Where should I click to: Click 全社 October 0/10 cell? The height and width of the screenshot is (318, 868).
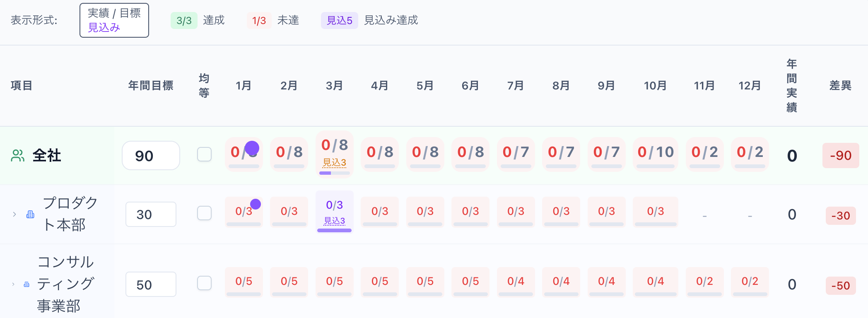click(656, 153)
